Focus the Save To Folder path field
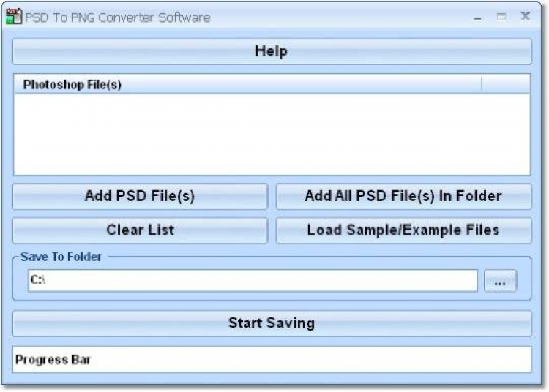Viewport: 549px width, 392px height. [253, 280]
